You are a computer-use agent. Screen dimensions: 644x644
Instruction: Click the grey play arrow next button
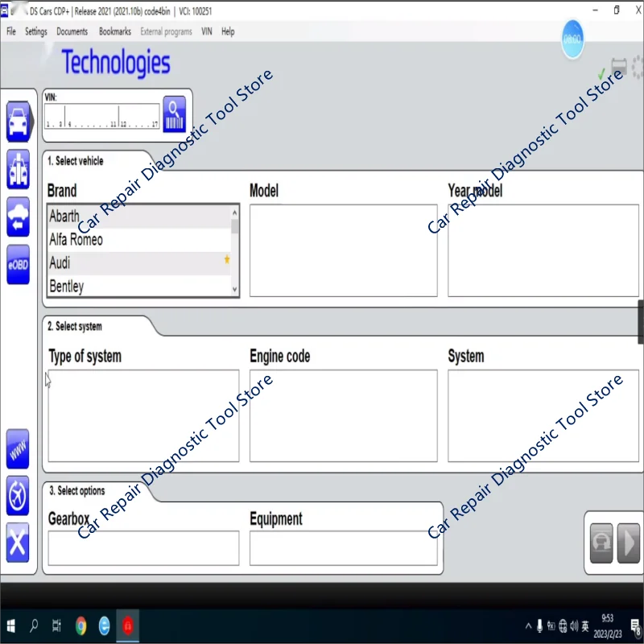(629, 543)
